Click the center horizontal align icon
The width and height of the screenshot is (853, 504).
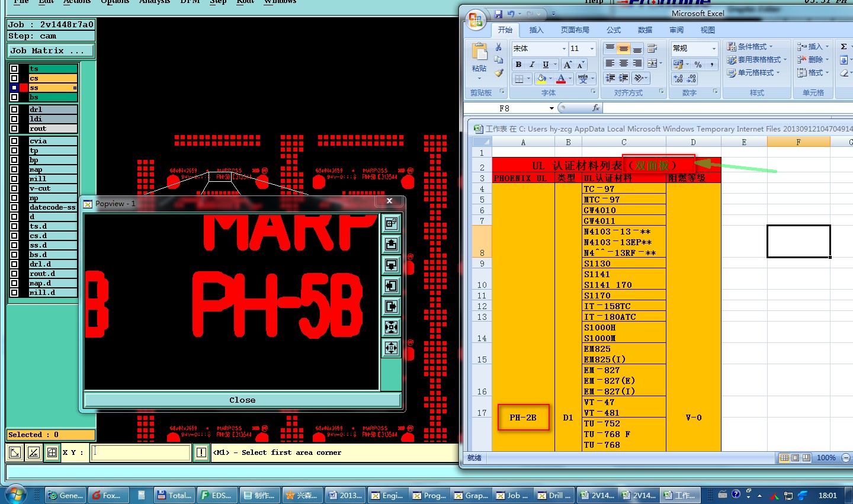click(x=623, y=63)
